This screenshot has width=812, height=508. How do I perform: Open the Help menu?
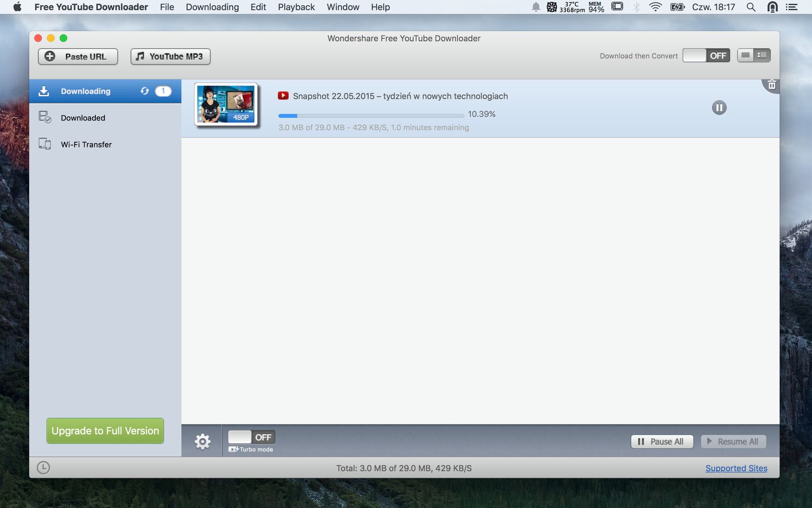(x=381, y=7)
